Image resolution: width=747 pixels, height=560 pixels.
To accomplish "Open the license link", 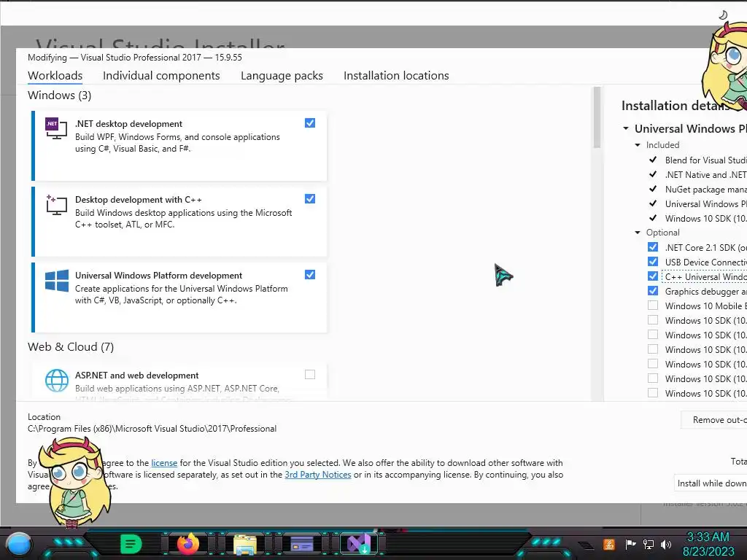I will point(164,463).
